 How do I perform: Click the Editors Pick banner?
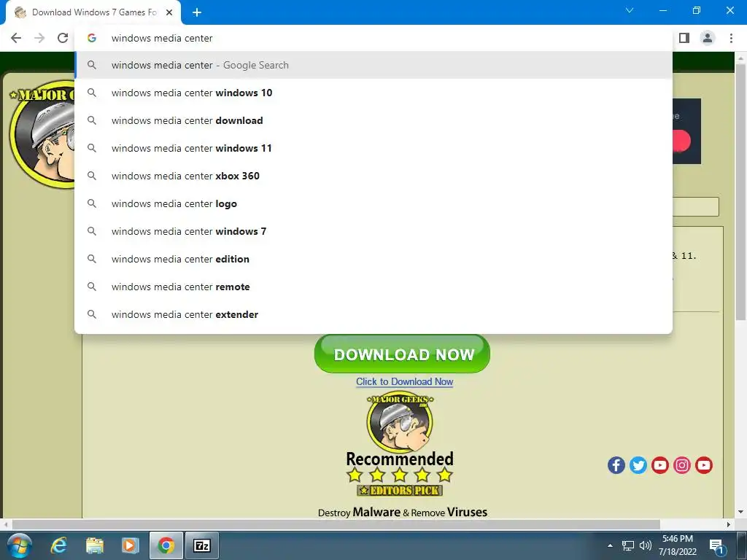[x=400, y=490]
